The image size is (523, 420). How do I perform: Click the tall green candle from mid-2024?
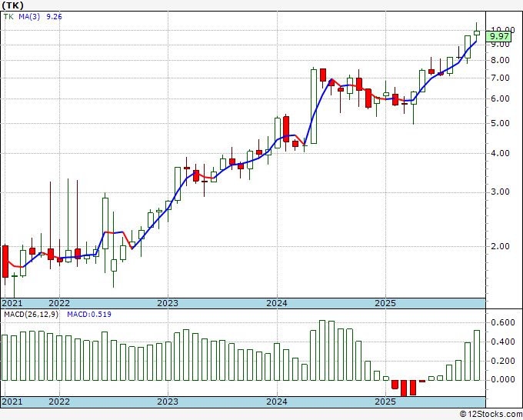(x=314, y=106)
